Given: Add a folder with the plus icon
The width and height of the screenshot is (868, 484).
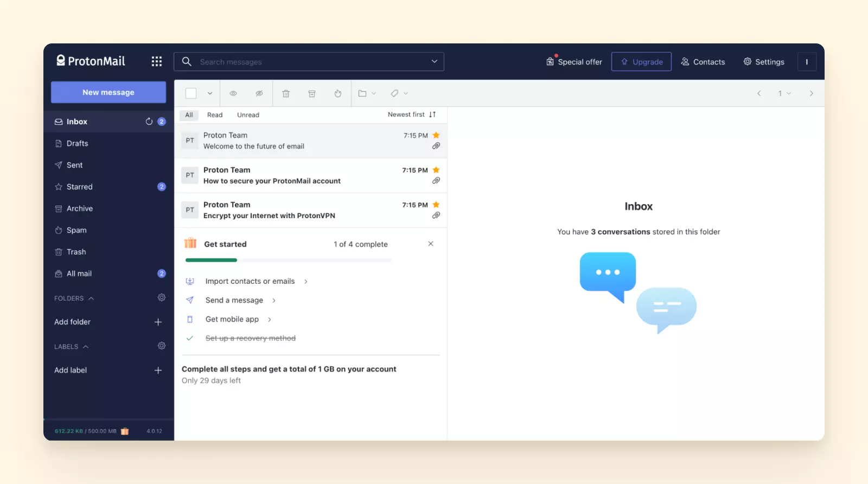Looking at the screenshot, I should tap(158, 322).
